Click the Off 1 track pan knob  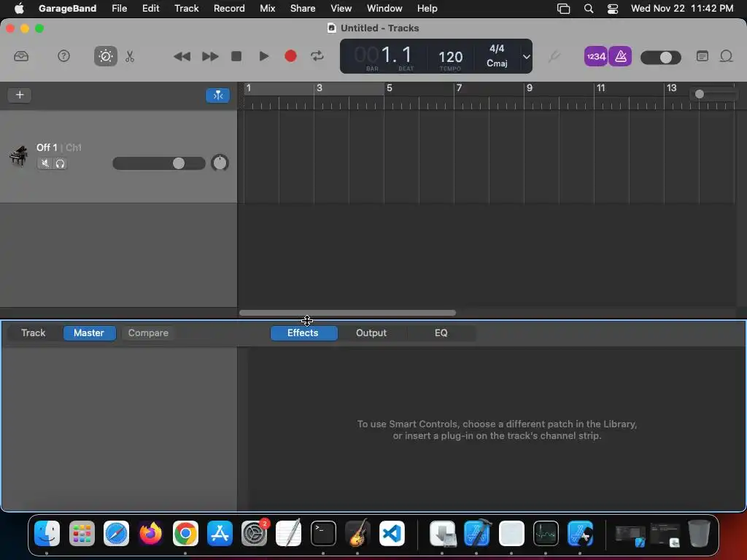pos(220,163)
